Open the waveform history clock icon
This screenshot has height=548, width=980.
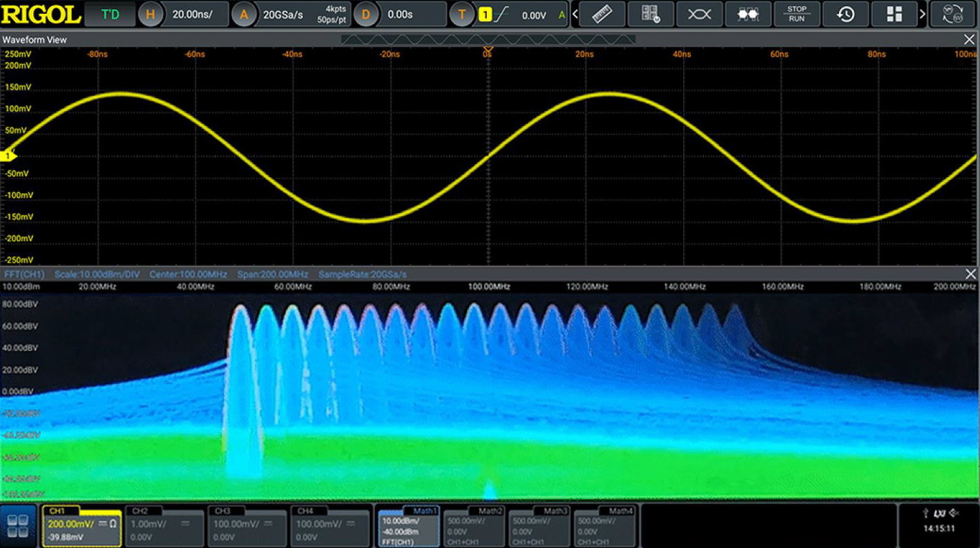(x=845, y=14)
